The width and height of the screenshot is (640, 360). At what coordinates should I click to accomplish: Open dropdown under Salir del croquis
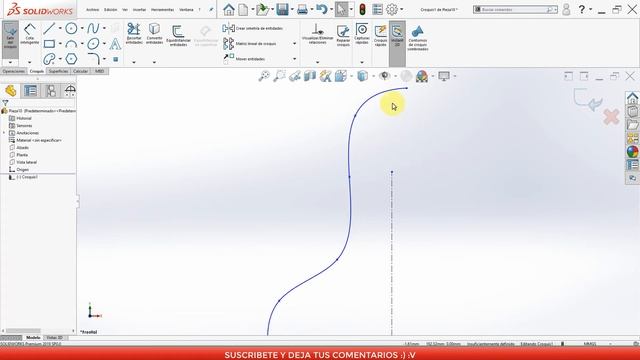(x=10, y=62)
